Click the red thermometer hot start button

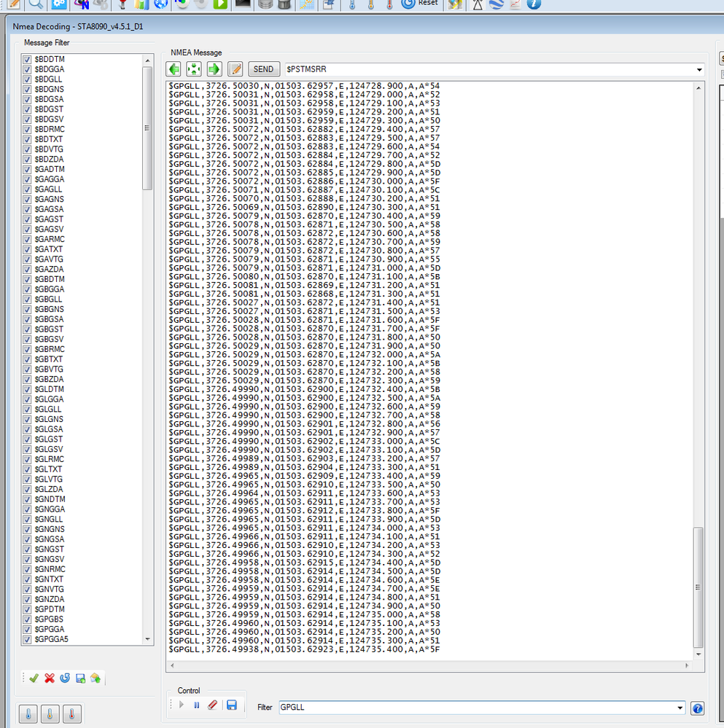tap(71, 713)
